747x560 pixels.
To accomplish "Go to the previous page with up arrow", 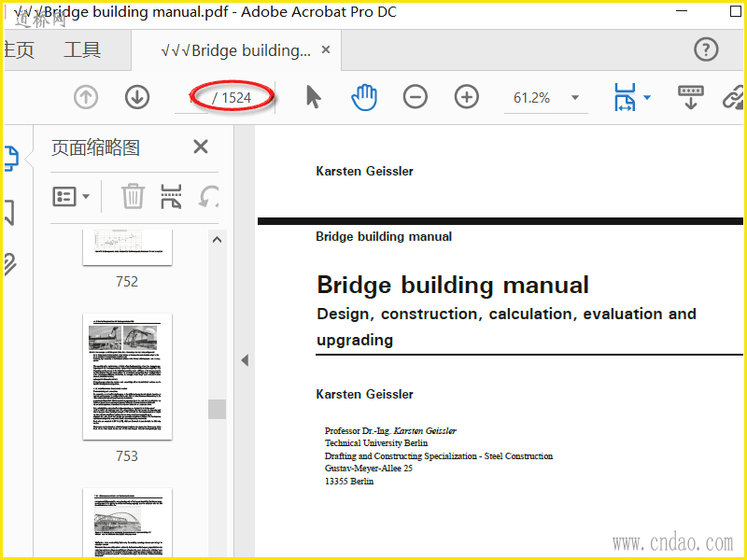I will [86, 97].
